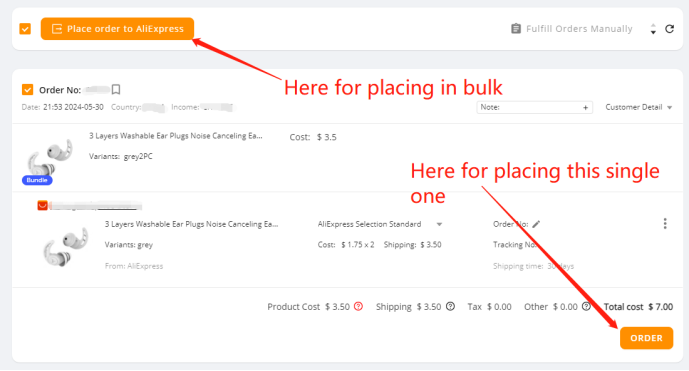Click the From: AliExpress text
This screenshot has width=689, height=371.
[x=134, y=266]
